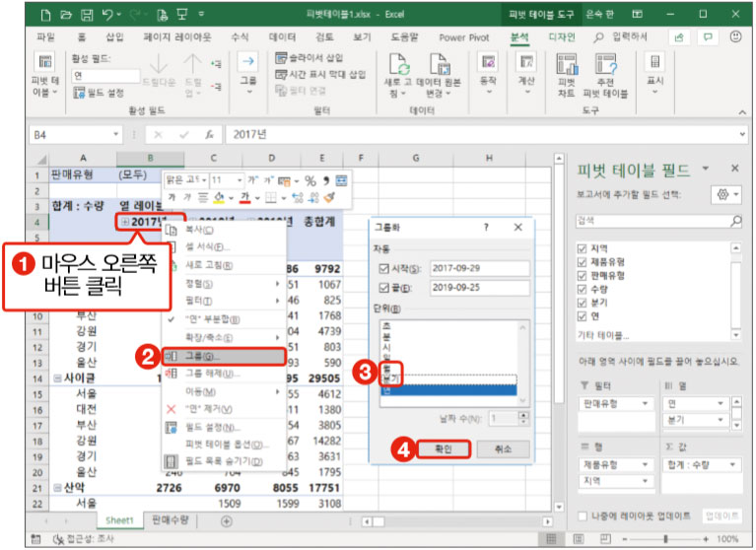Collapse the 산악 row group

tap(57, 488)
